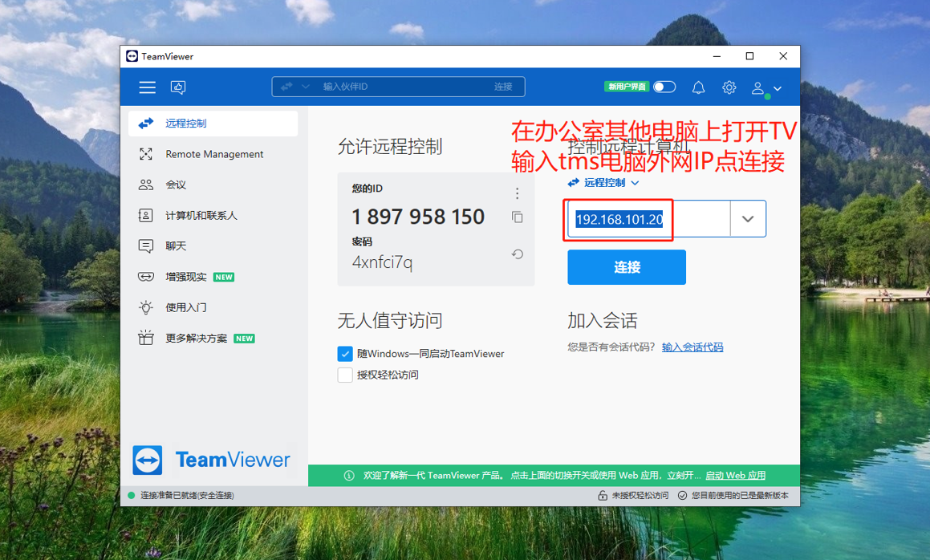Click the TeamViewer title bar app icon
The width and height of the screenshot is (930, 560).
click(x=132, y=56)
